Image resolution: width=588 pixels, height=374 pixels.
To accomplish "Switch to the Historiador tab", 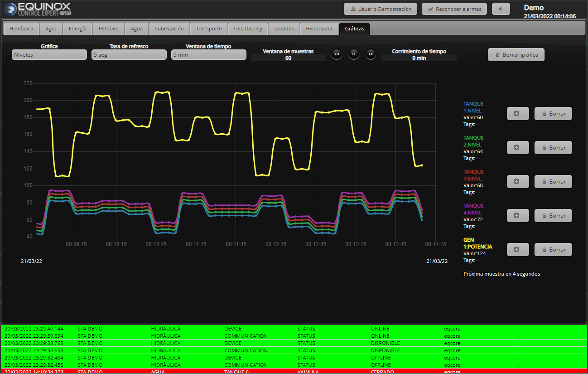I will pyautogui.click(x=319, y=29).
